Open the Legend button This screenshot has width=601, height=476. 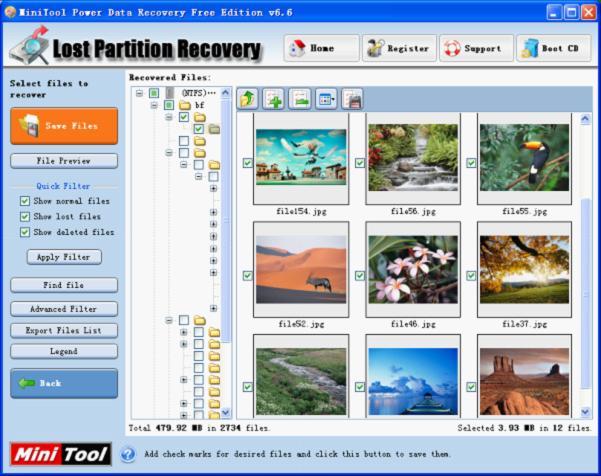tap(64, 351)
